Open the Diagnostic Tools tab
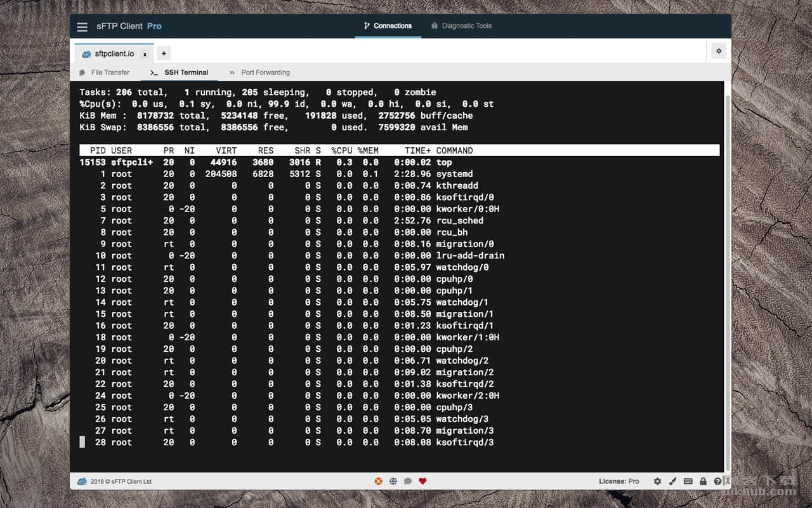This screenshot has height=508, width=812. click(461, 26)
